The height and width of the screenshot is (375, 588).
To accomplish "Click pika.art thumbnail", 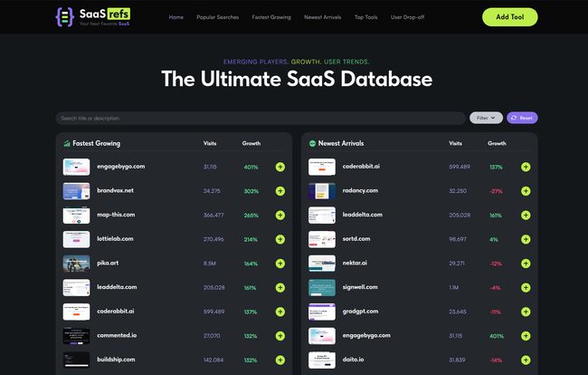I will point(76,264).
